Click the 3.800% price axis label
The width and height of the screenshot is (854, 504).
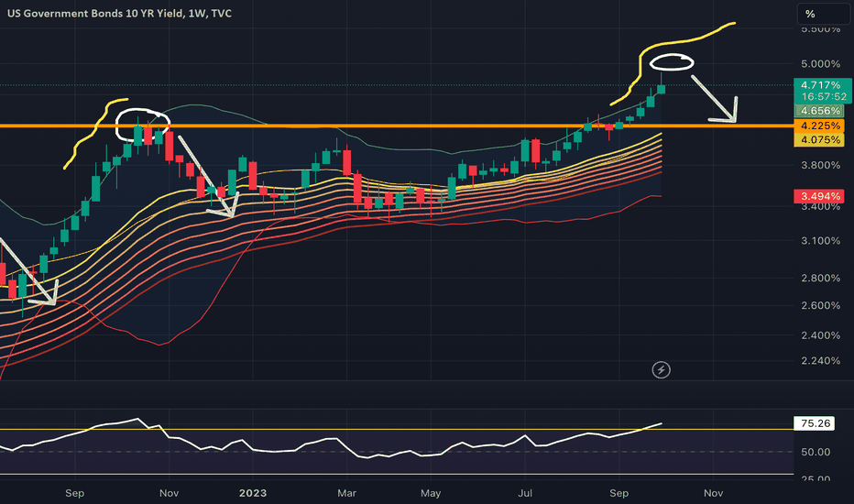[x=820, y=165]
